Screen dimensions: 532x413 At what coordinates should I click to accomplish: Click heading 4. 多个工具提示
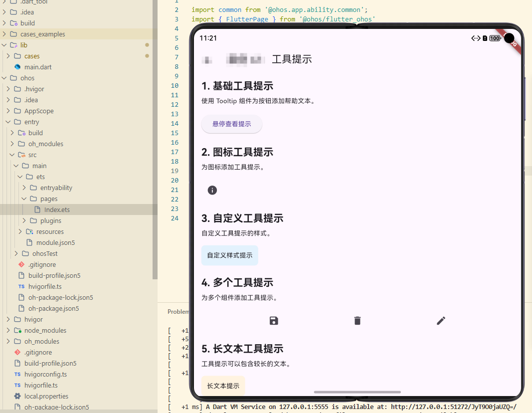point(237,282)
